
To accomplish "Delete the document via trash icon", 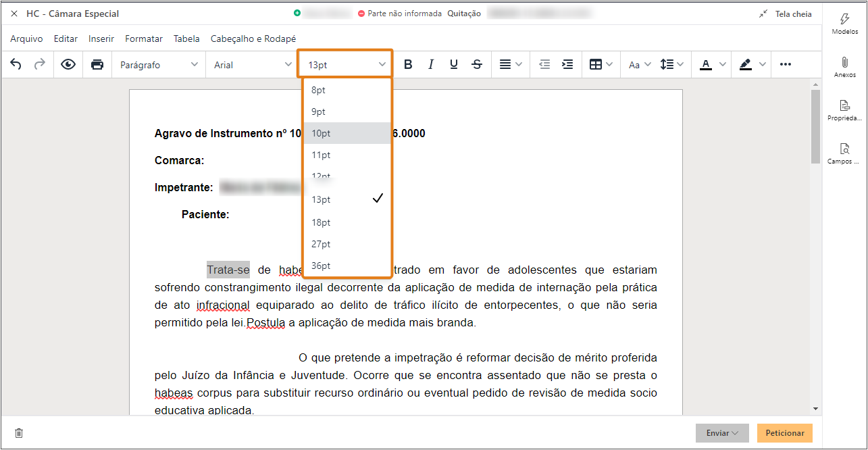I will (x=18, y=432).
